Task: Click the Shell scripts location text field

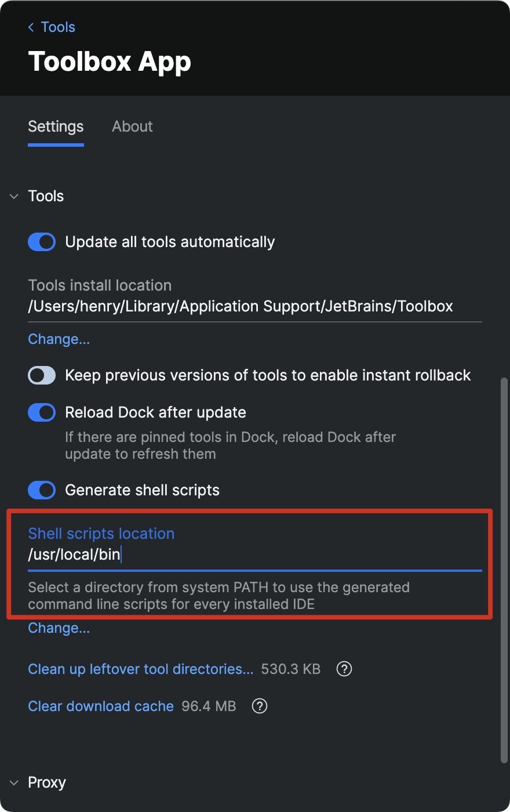Action: point(255,554)
